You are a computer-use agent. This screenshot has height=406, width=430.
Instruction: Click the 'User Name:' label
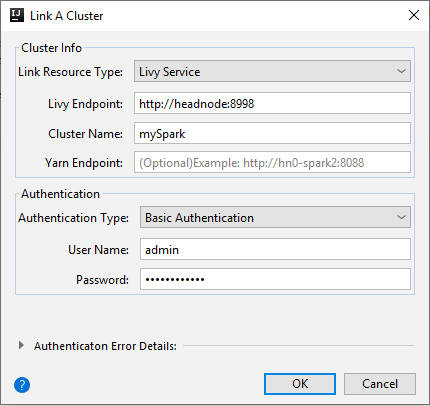click(x=98, y=250)
